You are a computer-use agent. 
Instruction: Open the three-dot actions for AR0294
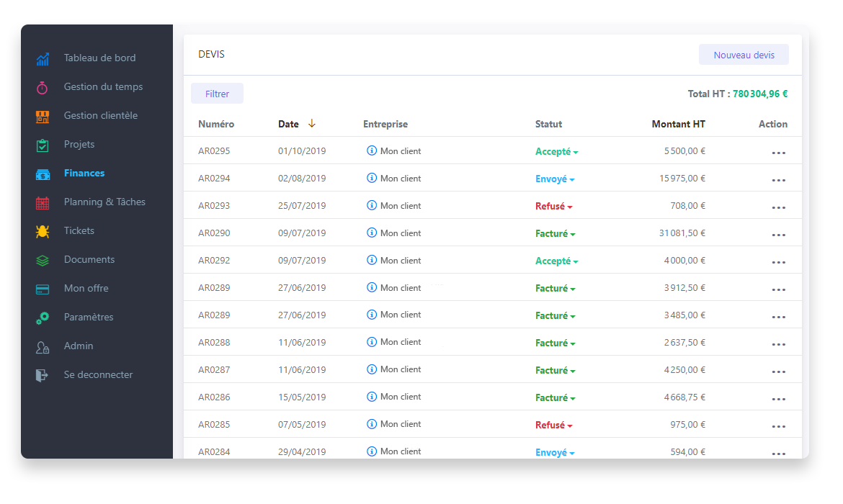tap(778, 181)
